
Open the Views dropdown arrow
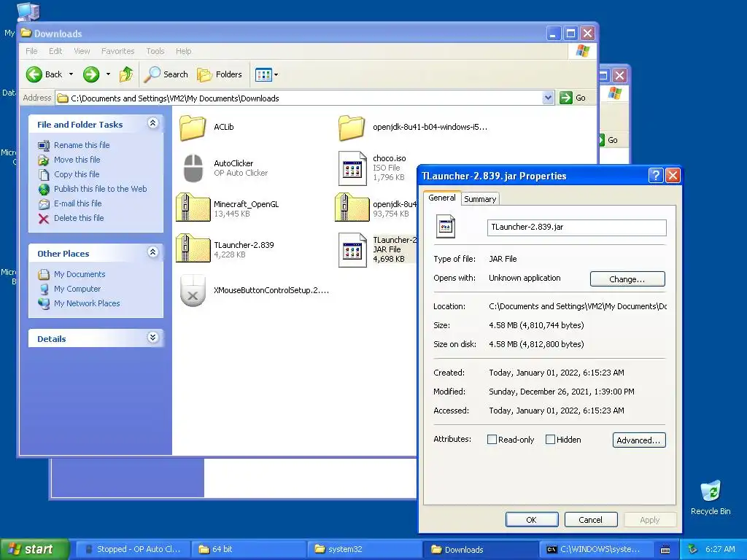(x=276, y=75)
